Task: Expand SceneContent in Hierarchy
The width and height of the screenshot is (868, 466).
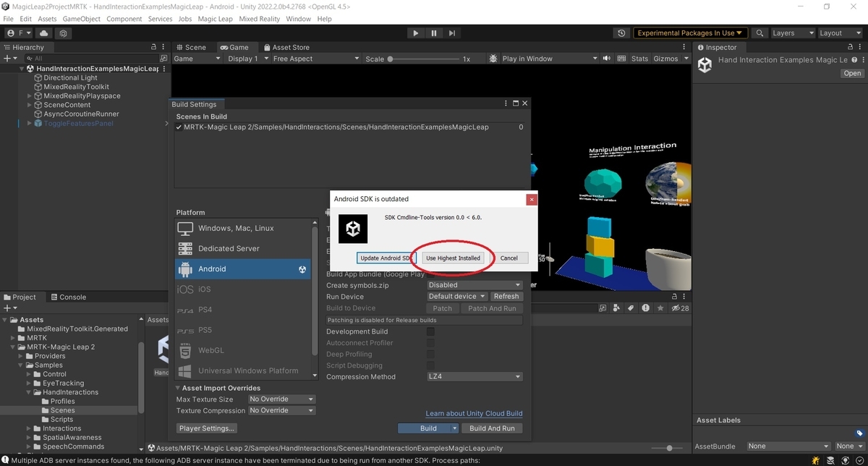Action: (x=30, y=105)
